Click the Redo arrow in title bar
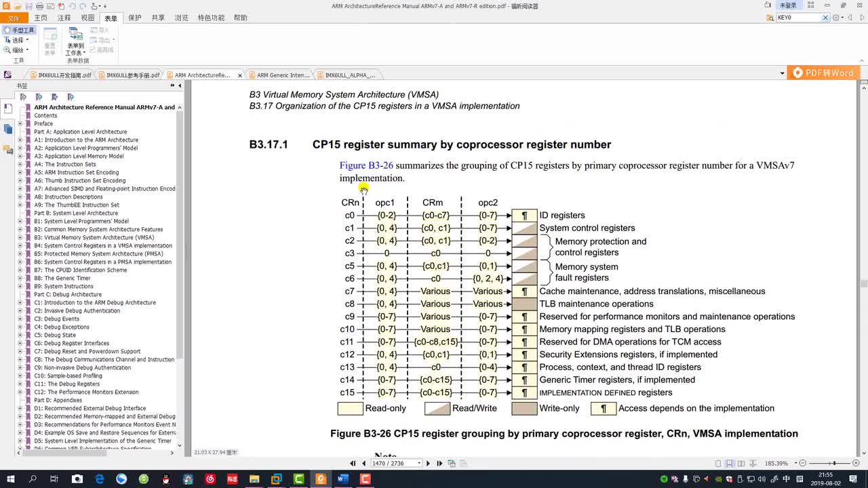 tap(83, 6)
